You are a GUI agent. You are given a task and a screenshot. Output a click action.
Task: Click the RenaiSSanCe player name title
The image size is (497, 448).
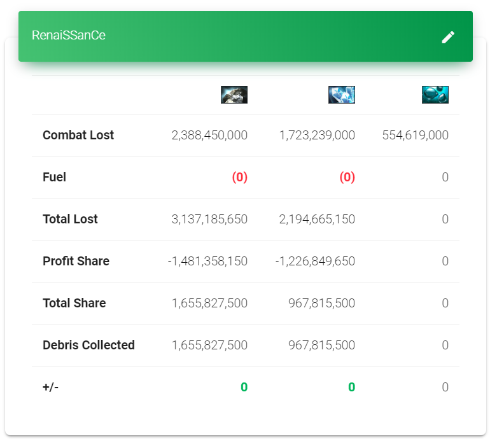click(x=69, y=35)
